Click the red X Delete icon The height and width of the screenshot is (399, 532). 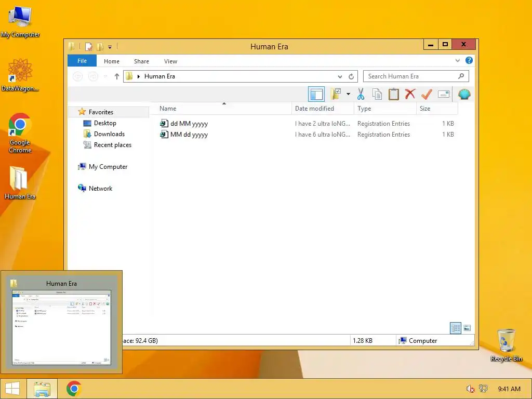coord(410,94)
